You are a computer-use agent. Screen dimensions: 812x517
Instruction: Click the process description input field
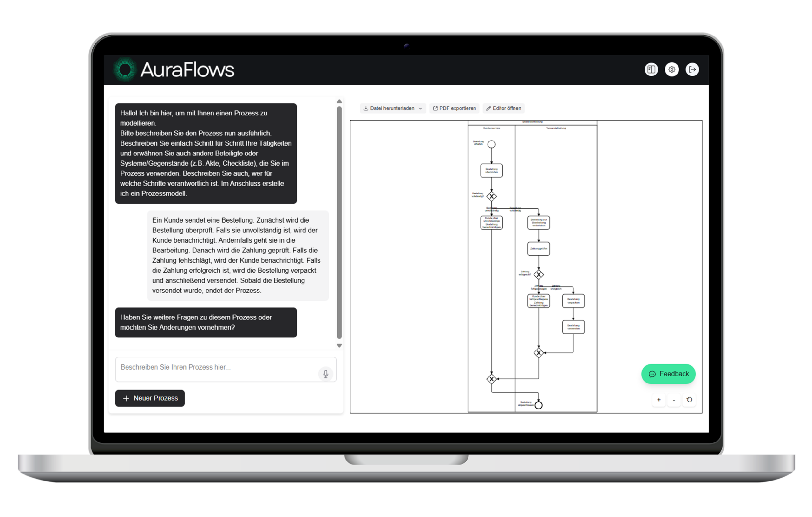pyautogui.click(x=216, y=369)
